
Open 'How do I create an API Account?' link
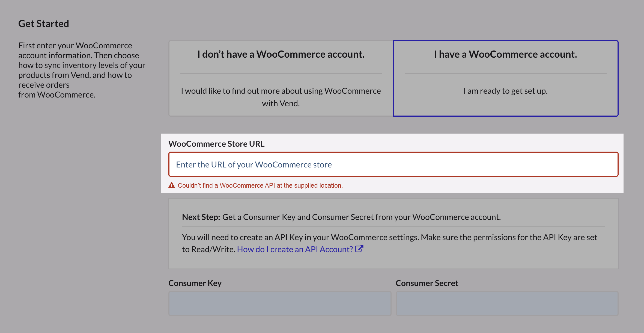295,249
